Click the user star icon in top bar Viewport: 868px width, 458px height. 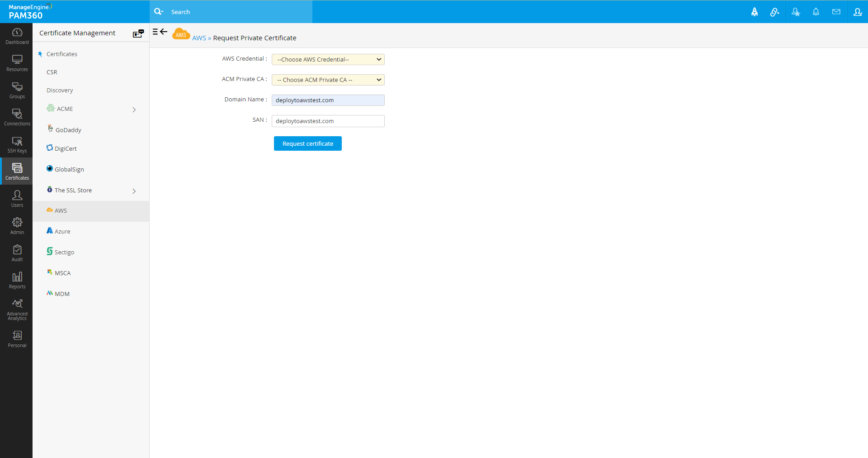[796, 12]
